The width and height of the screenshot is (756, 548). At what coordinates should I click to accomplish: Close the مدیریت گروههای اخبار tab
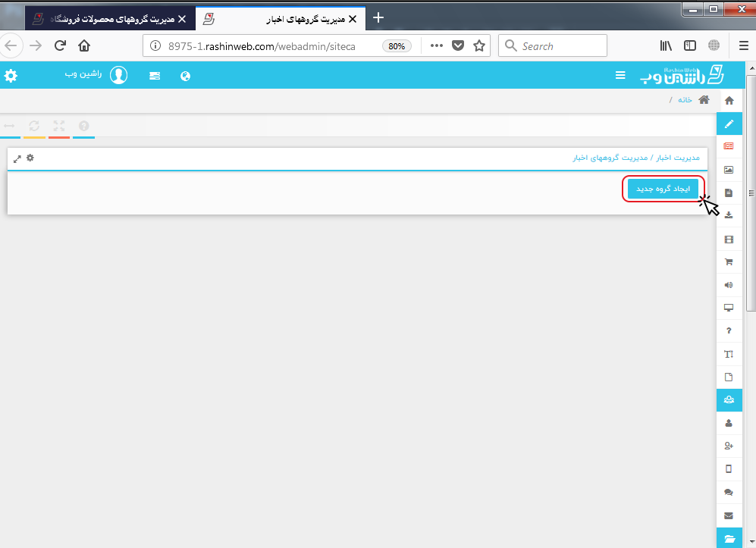[x=353, y=19]
